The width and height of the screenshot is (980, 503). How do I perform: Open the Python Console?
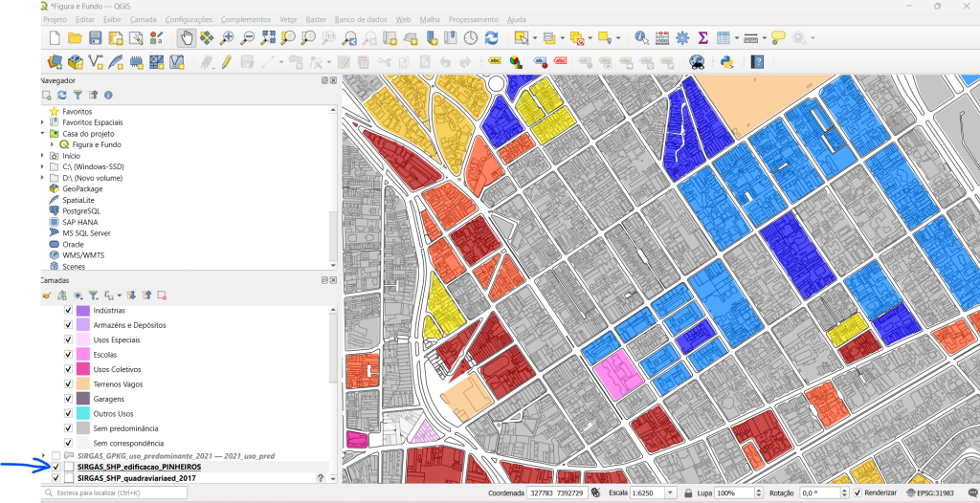pyautogui.click(x=727, y=61)
